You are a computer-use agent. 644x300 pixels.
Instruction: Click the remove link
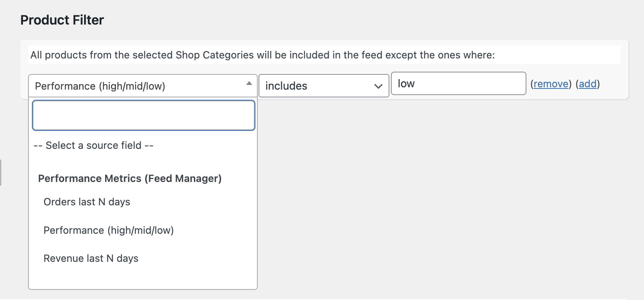point(551,84)
